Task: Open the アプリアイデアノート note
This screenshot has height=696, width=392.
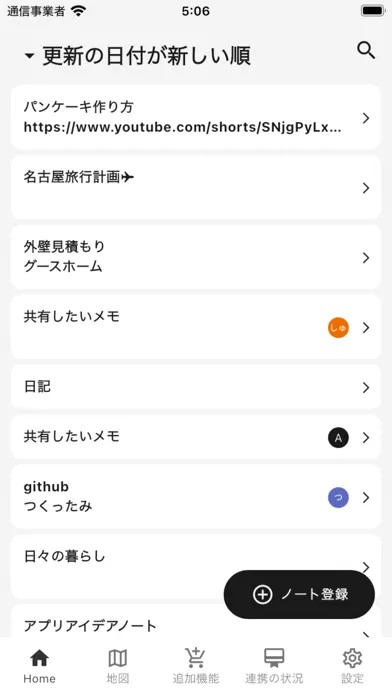Action: (196, 621)
